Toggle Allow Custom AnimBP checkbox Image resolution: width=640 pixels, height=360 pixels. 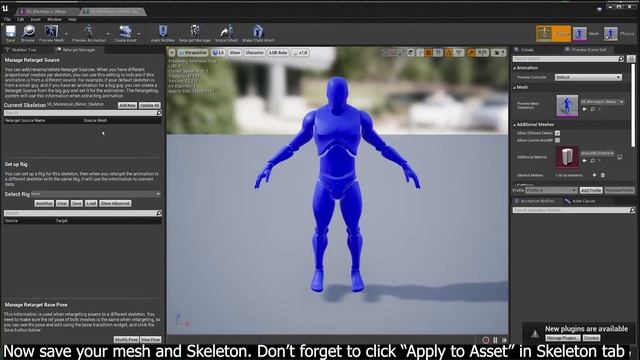(557, 140)
